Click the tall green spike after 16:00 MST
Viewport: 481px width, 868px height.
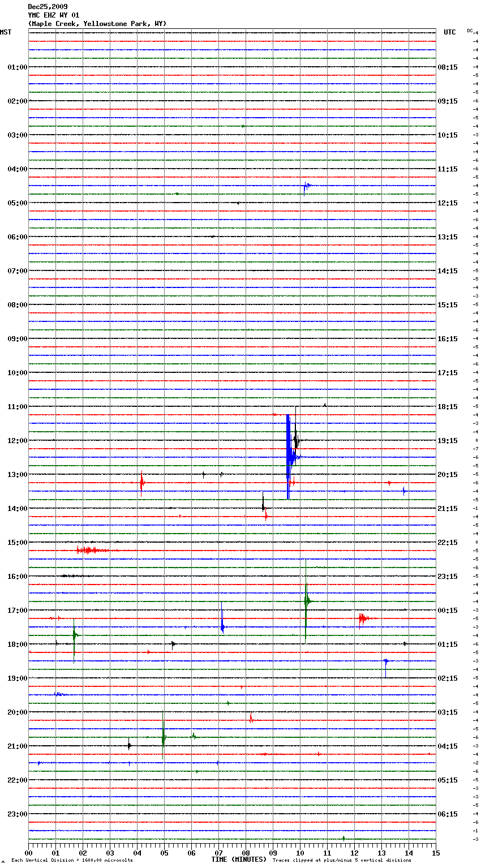coord(306,601)
